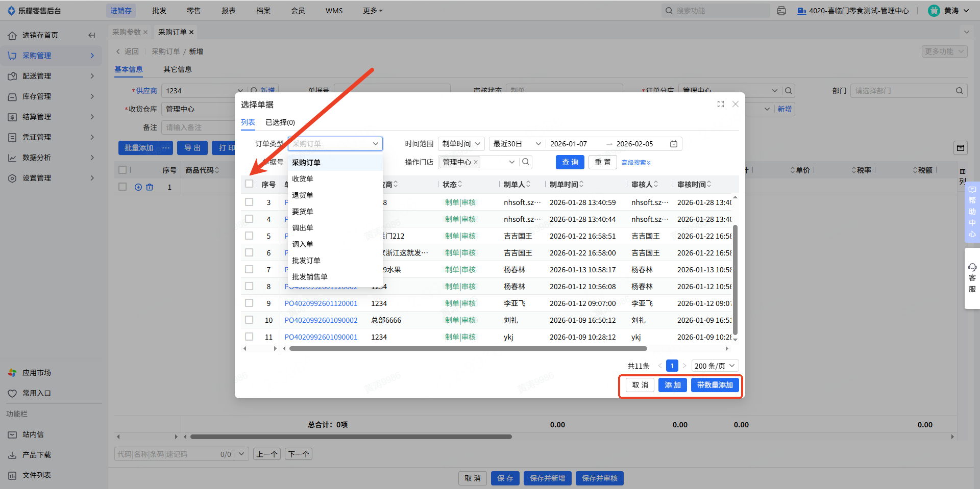
Task: Click horizontal scrollbar of dialog table
Action: coord(468,349)
